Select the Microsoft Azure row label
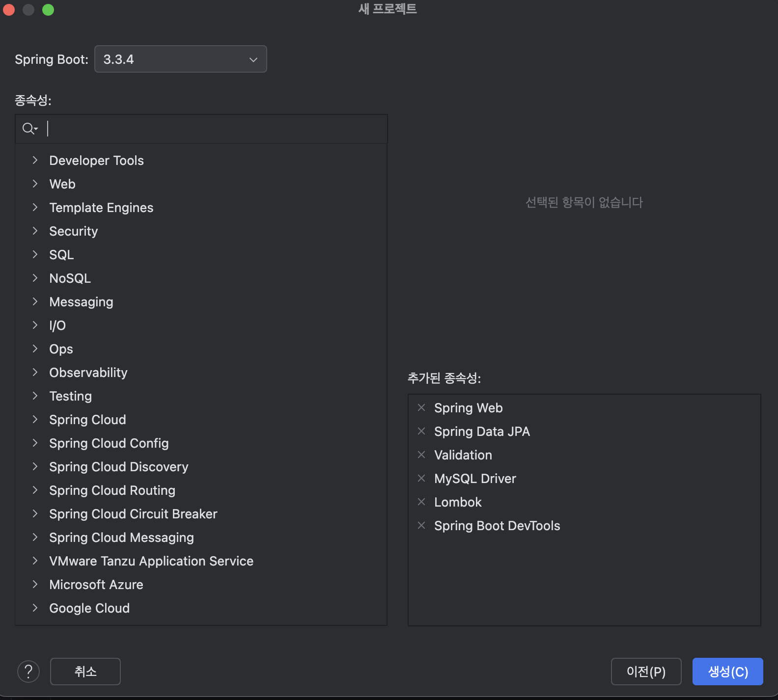Screen dimensions: 778x700 [x=96, y=585]
